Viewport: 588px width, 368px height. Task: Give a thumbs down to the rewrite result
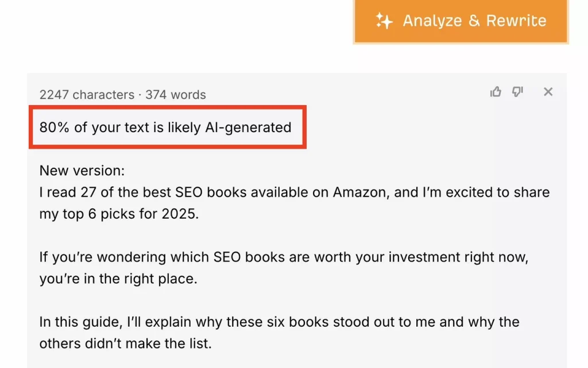click(517, 92)
